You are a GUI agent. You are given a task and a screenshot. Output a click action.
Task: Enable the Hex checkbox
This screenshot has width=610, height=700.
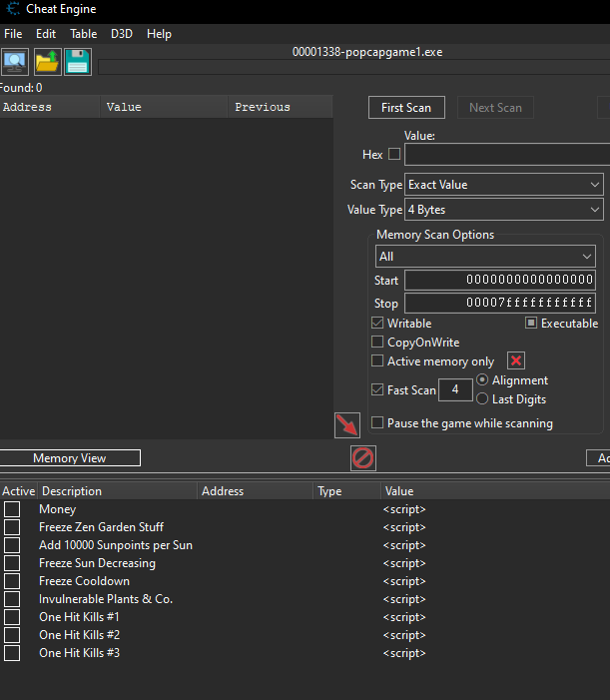(x=393, y=155)
